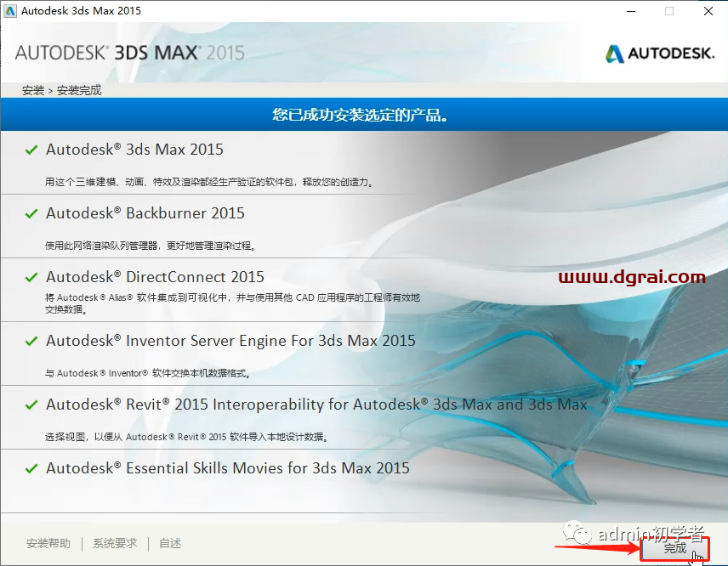Click description 与 Autodesk Inventor 软件交换本机数据格式
Image resolution: width=728 pixels, height=566 pixels.
click(x=148, y=373)
